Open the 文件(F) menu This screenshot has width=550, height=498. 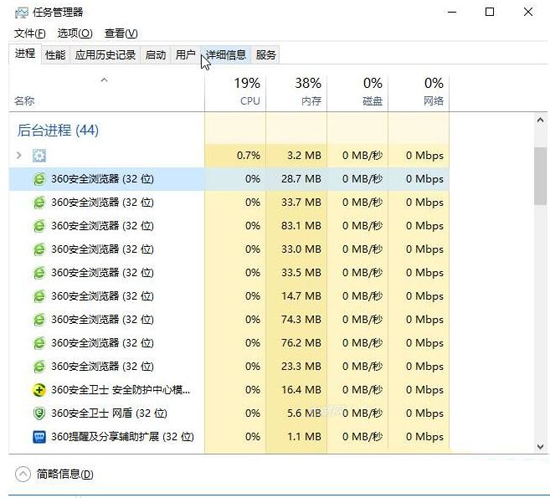point(30,34)
